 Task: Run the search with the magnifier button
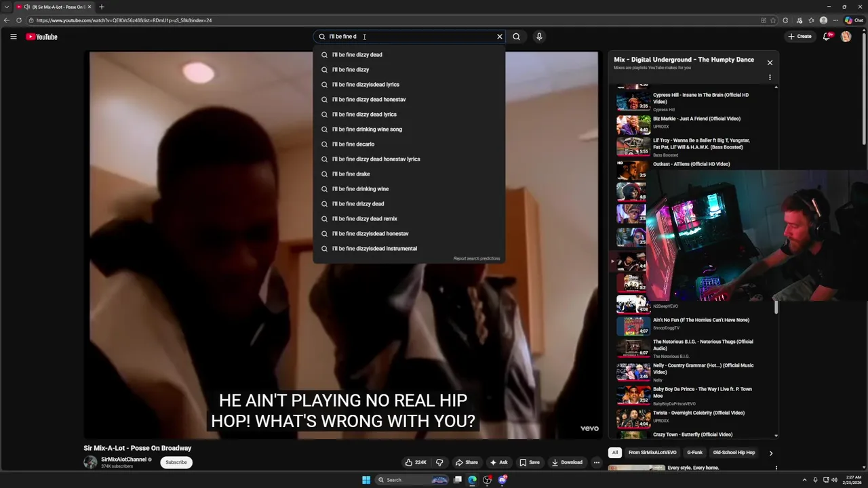click(516, 37)
